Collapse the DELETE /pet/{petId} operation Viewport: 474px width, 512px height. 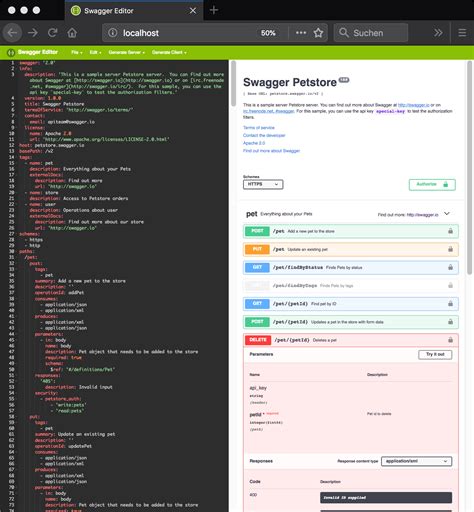point(350,340)
